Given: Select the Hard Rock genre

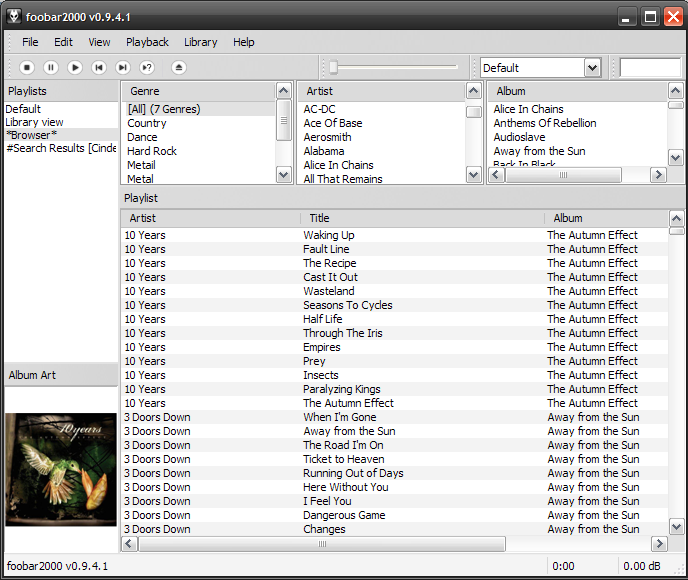Looking at the screenshot, I should [x=199, y=151].
